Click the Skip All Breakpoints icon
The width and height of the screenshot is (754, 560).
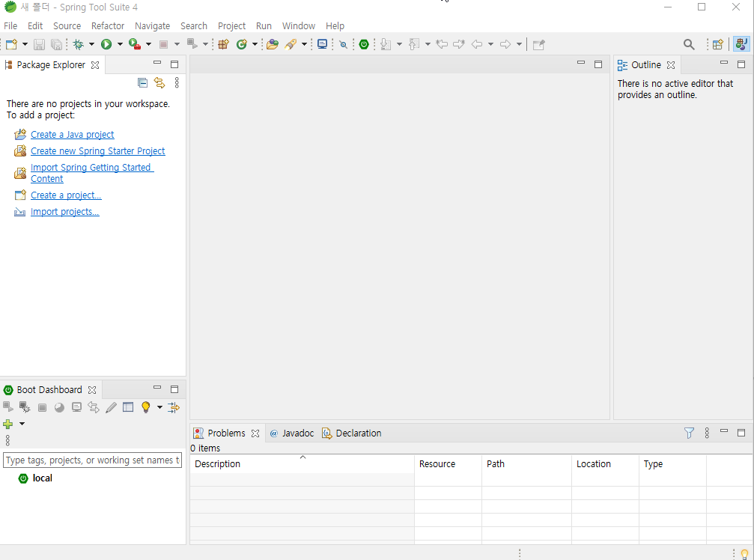click(x=344, y=45)
